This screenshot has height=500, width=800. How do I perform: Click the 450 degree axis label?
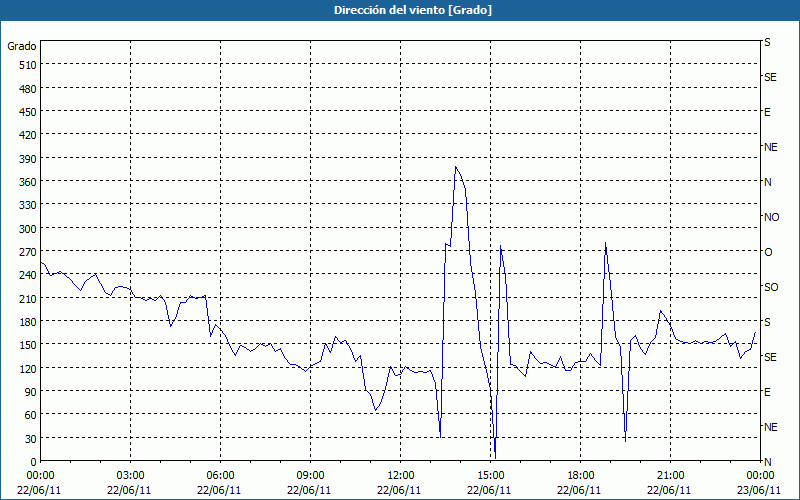pyautogui.click(x=29, y=112)
